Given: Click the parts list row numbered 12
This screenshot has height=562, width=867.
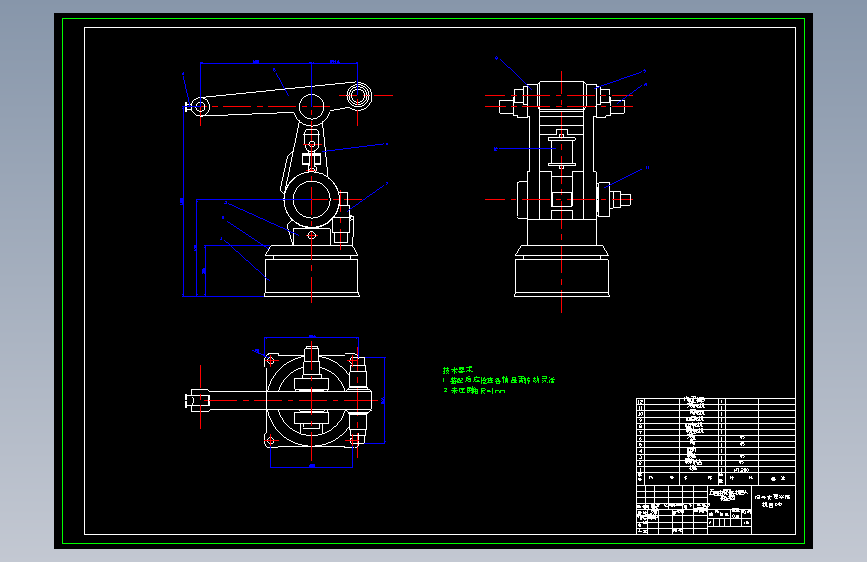Looking at the screenshot, I should 715,401.
